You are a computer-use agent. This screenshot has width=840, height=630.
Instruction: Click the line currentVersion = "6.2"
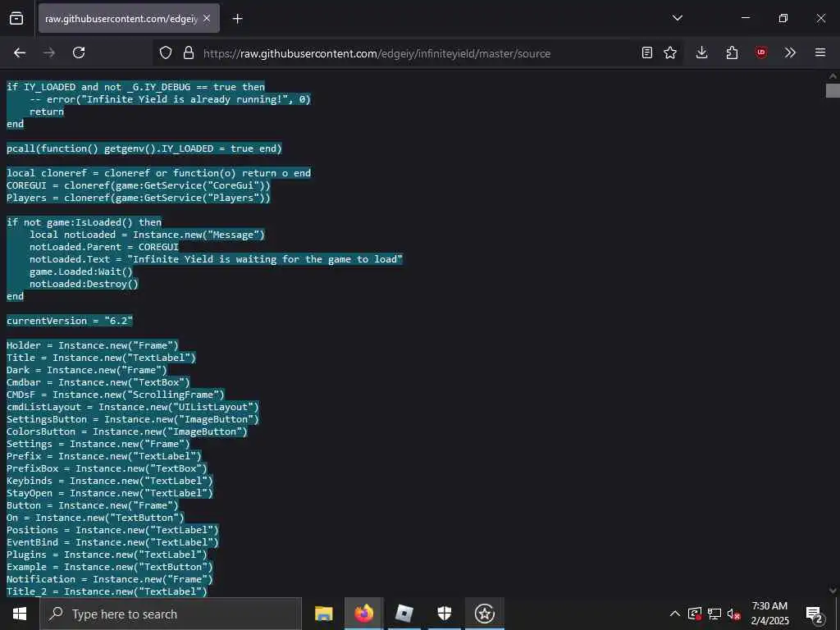coord(70,321)
